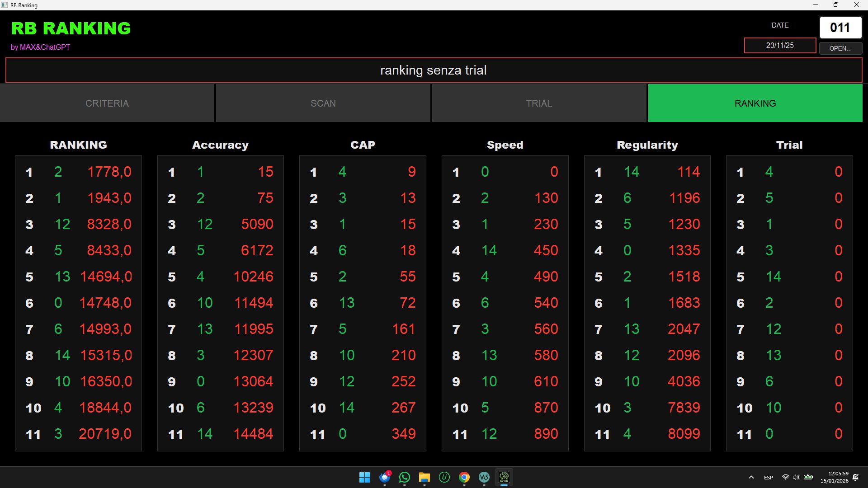Viewport: 868px width, 488px height.
Task: Open the Windows Start menu
Action: point(364,477)
